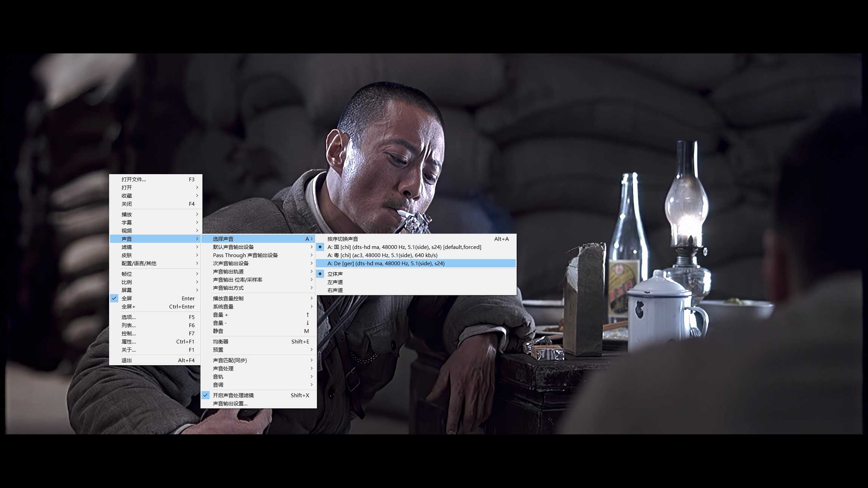The height and width of the screenshot is (488, 868).
Task: Expand 次声音输出设备 submenu
Action: [x=259, y=263]
